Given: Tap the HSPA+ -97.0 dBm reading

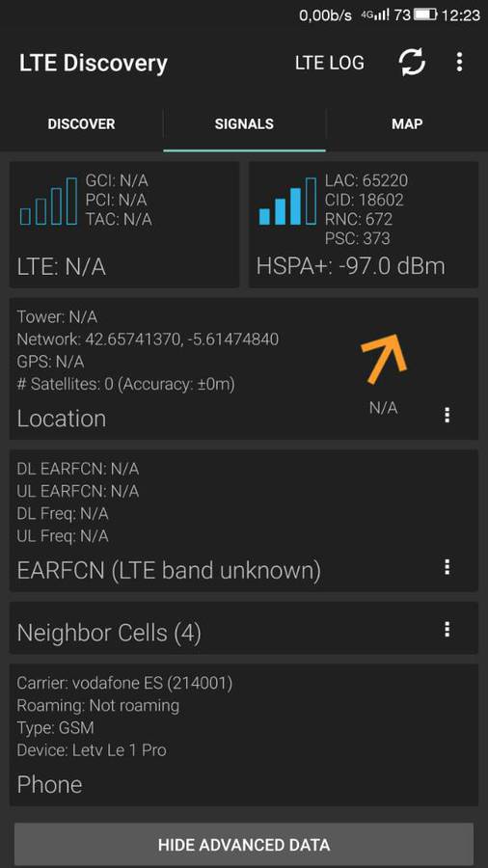Looking at the screenshot, I should (351, 266).
